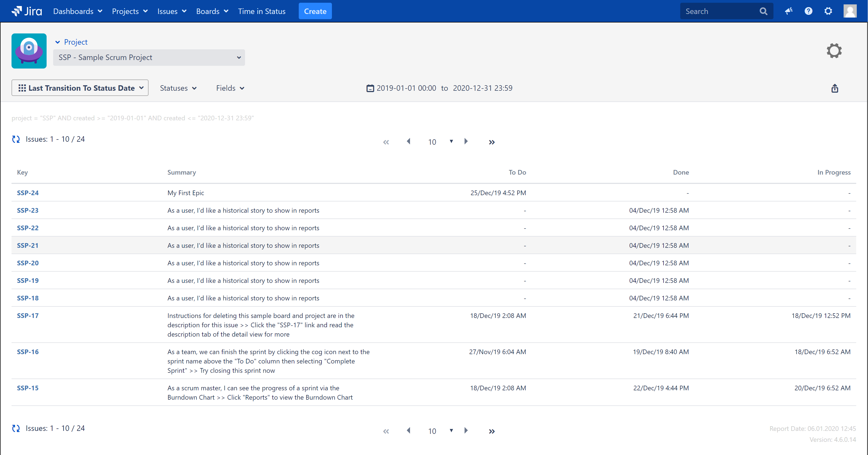Open issue SSP-17 link
This screenshot has width=868, height=455.
coord(28,315)
